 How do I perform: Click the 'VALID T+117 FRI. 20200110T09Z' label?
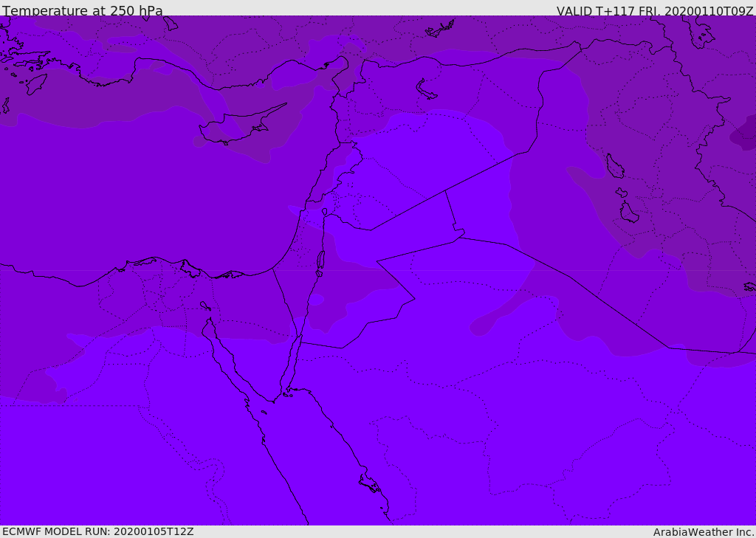655,11
